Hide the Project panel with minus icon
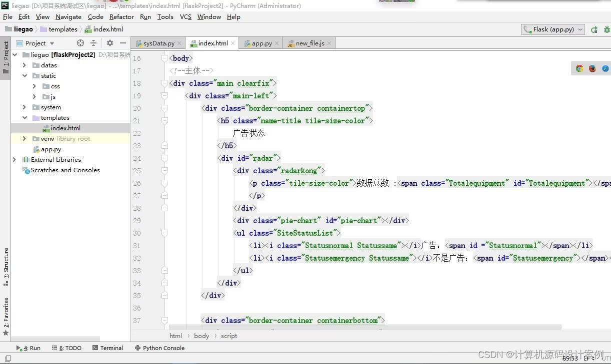The image size is (611, 364). [123, 43]
